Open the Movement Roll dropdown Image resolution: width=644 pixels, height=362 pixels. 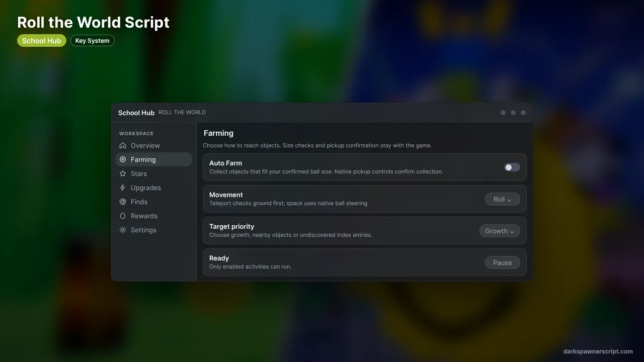pyautogui.click(x=503, y=199)
